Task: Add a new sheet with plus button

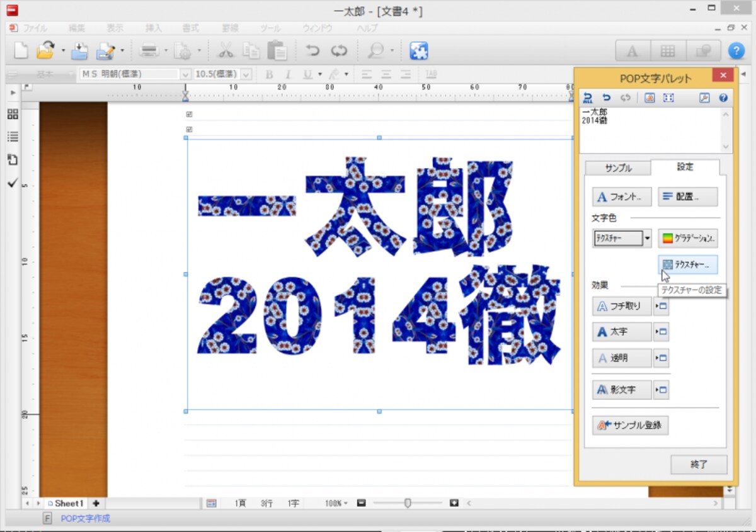Action: tap(96, 504)
